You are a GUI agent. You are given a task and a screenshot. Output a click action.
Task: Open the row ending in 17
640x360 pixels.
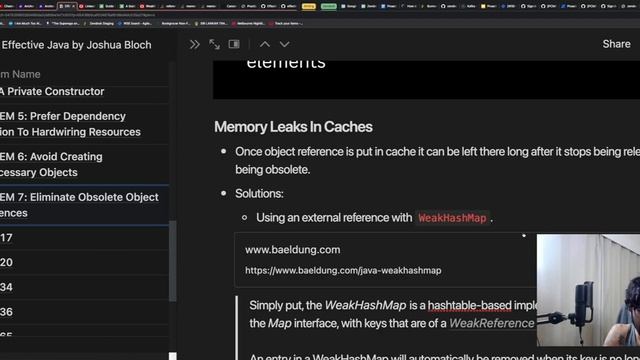pyautogui.click(x=84, y=238)
